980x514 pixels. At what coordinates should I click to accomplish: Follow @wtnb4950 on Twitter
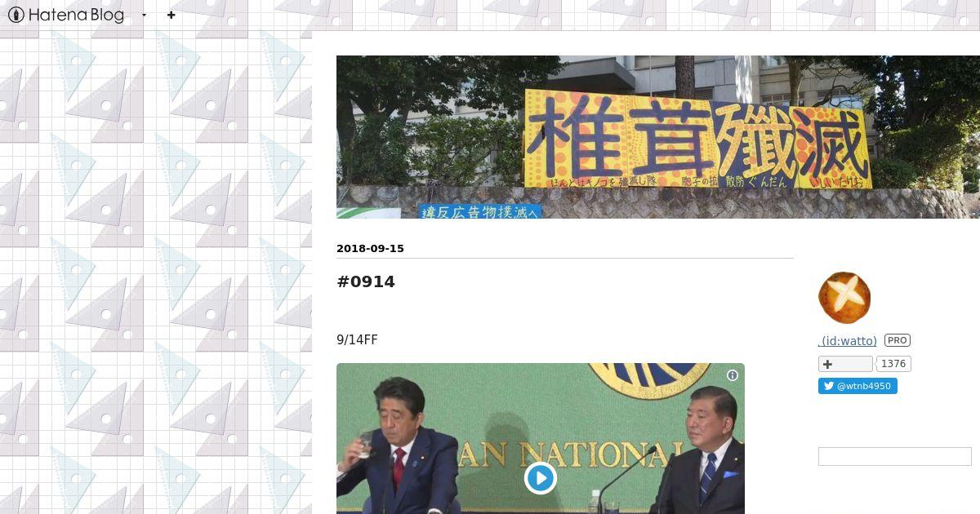click(x=857, y=386)
